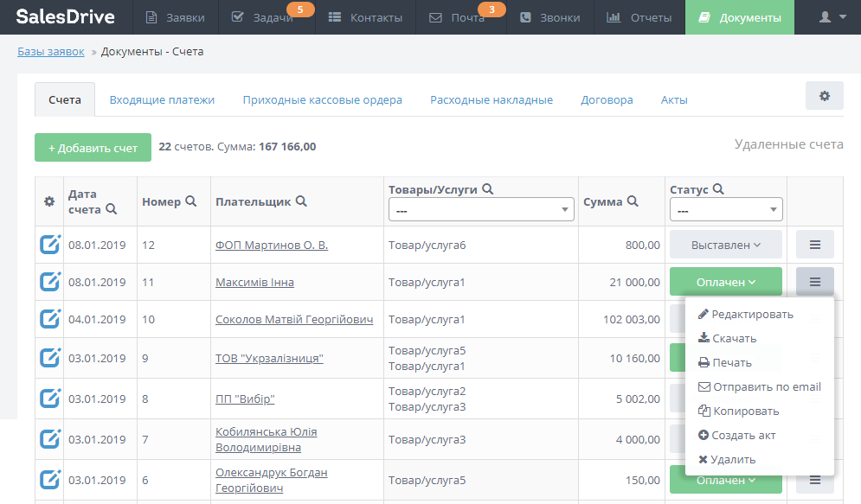Search by Плательщик magnifier icon
This screenshot has width=861, height=504.
301,201
